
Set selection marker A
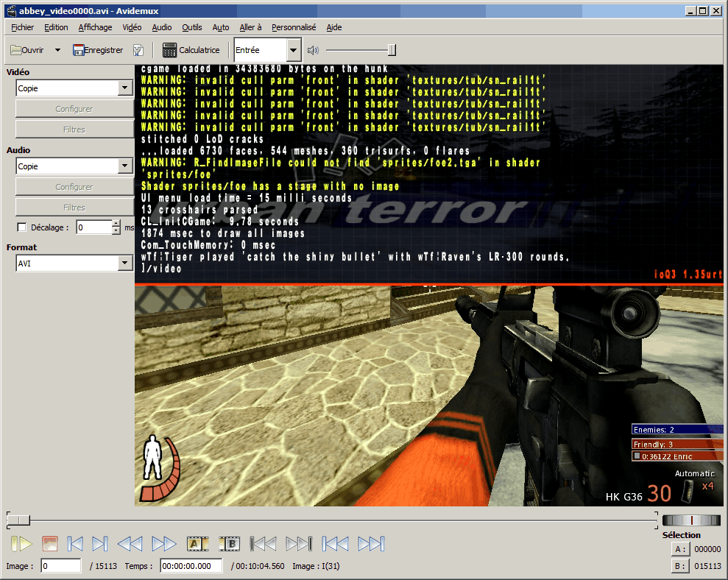point(197,544)
